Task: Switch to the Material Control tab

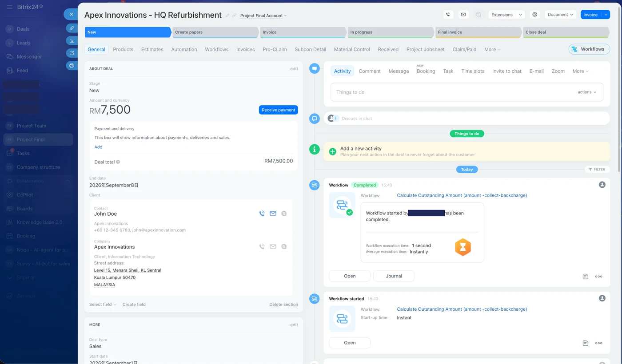Action: 352,49
